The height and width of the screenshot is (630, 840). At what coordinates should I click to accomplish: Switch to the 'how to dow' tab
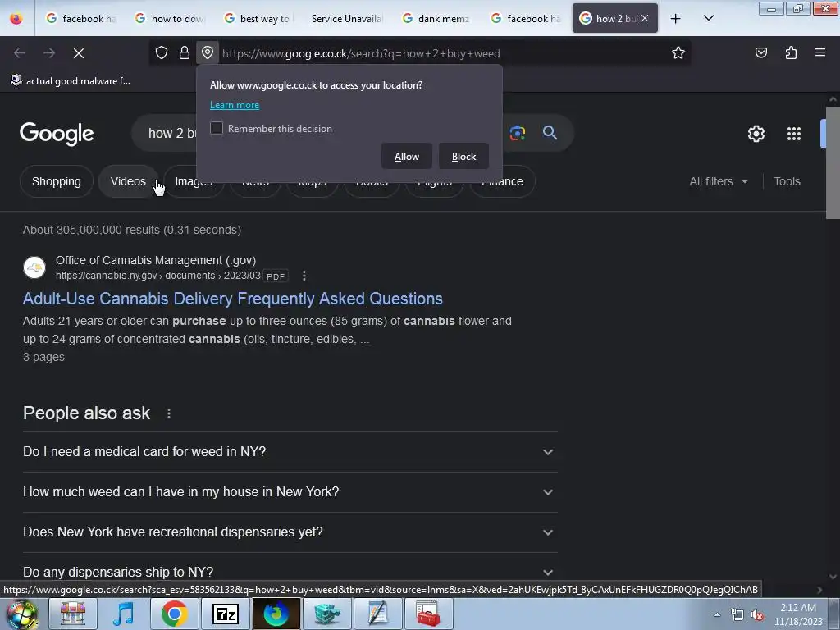171,19
